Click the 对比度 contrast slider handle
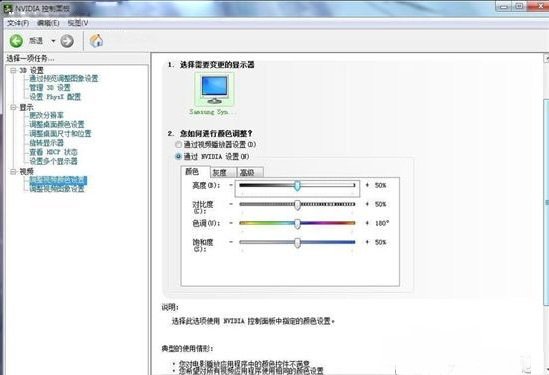Image resolution: width=549 pixels, height=375 pixels. pyautogui.click(x=297, y=204)
